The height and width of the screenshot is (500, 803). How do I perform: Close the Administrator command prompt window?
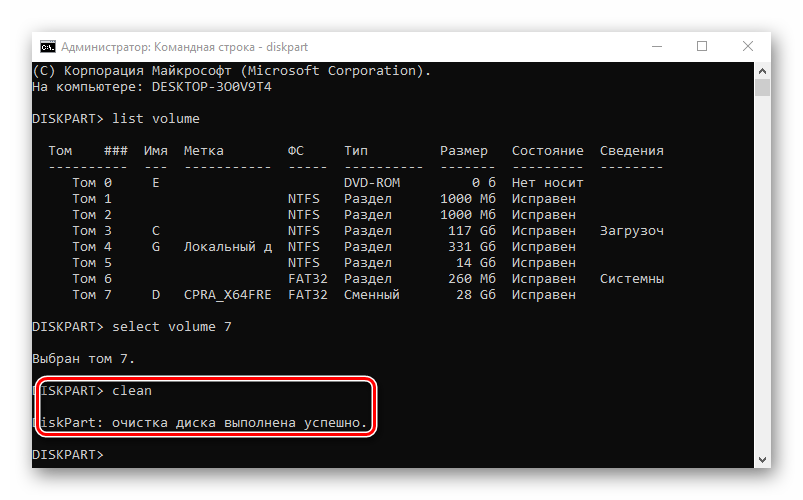tap(748, 46)
